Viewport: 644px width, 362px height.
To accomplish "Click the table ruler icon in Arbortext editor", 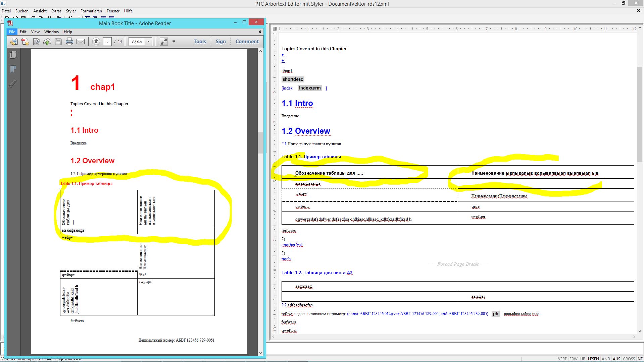I will click(x=275, y=29).
